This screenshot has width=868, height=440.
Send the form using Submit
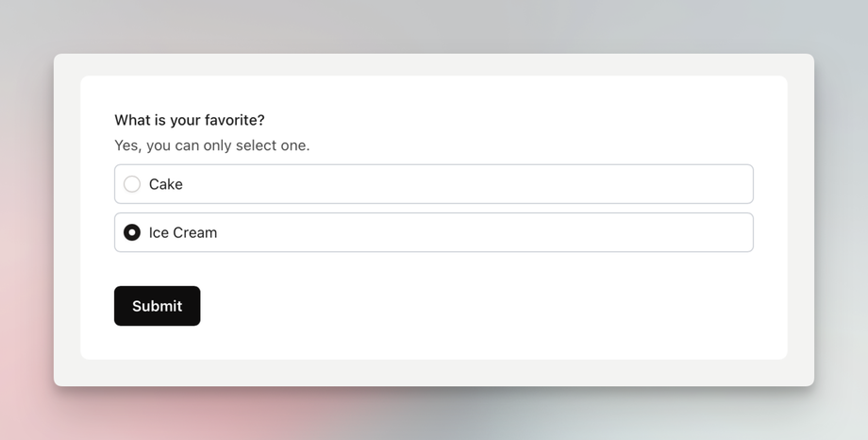(157, 306)
